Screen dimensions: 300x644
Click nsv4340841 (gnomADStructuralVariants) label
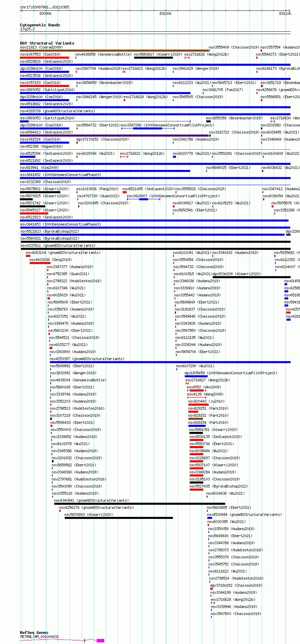click(x=91, y=501)
